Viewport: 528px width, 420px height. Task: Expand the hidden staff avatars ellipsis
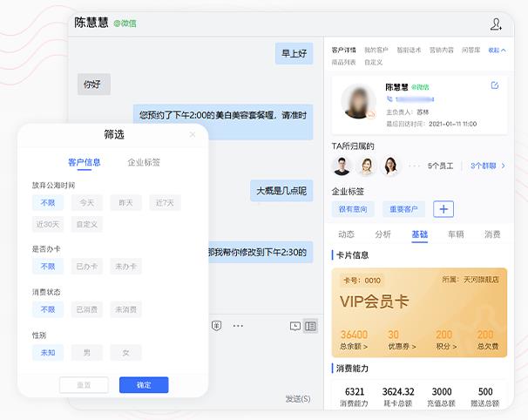415,166
